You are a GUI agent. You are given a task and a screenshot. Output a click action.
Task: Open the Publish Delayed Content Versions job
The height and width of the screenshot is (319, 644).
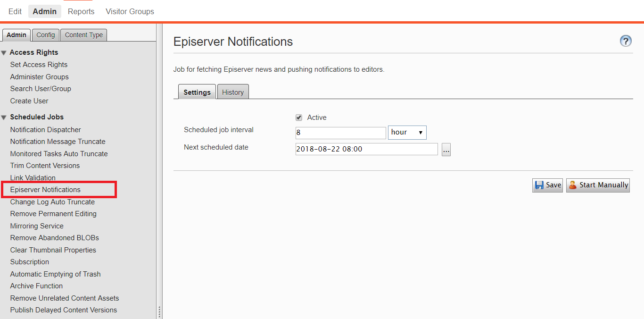point(64,310)
